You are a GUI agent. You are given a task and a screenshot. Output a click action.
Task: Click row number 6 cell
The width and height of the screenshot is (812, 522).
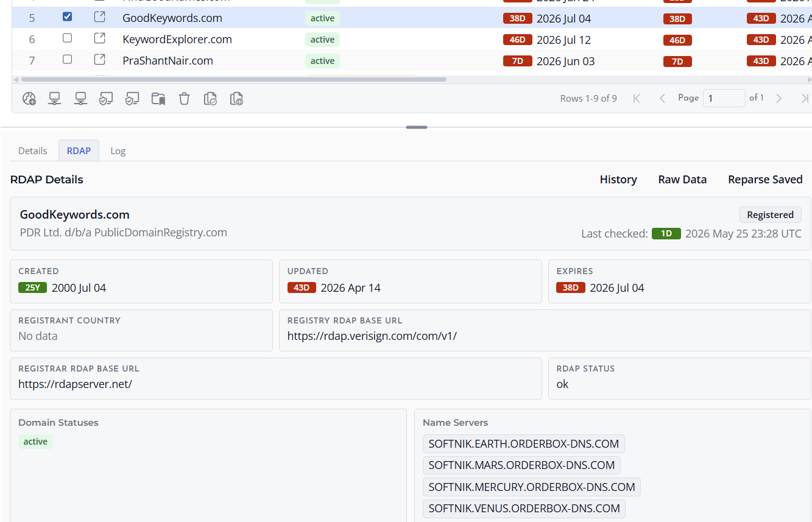[32, 40]
